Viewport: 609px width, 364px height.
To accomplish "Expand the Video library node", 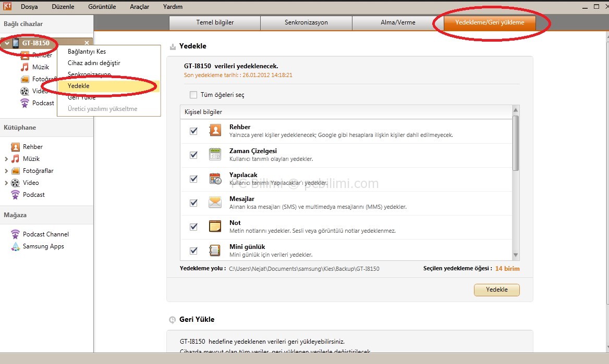I will (x=6, y=183).
